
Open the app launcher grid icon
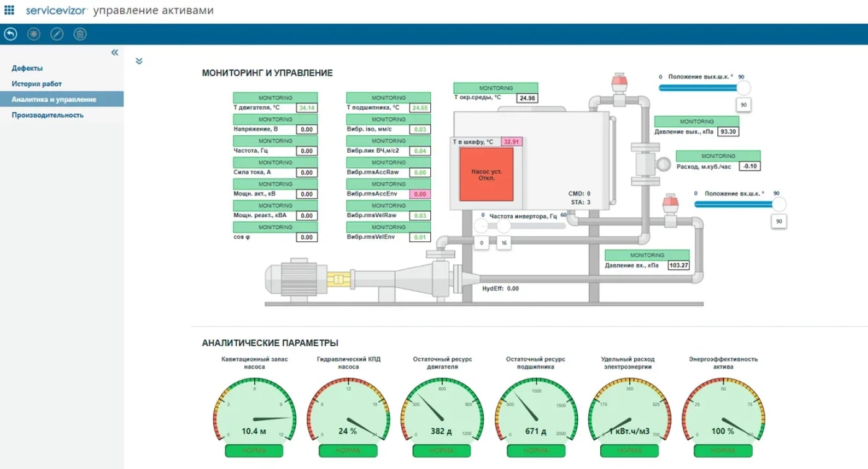pos(9,11)
